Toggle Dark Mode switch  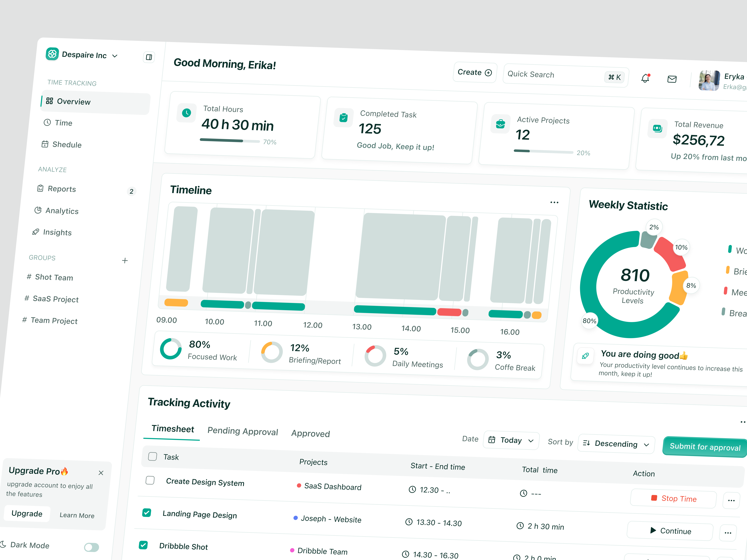point(92,547)
